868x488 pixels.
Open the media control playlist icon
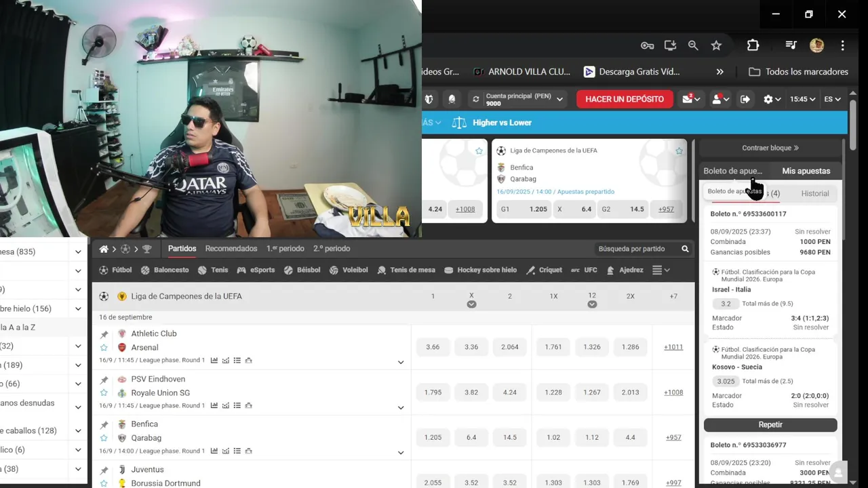[x=791, y=45]
